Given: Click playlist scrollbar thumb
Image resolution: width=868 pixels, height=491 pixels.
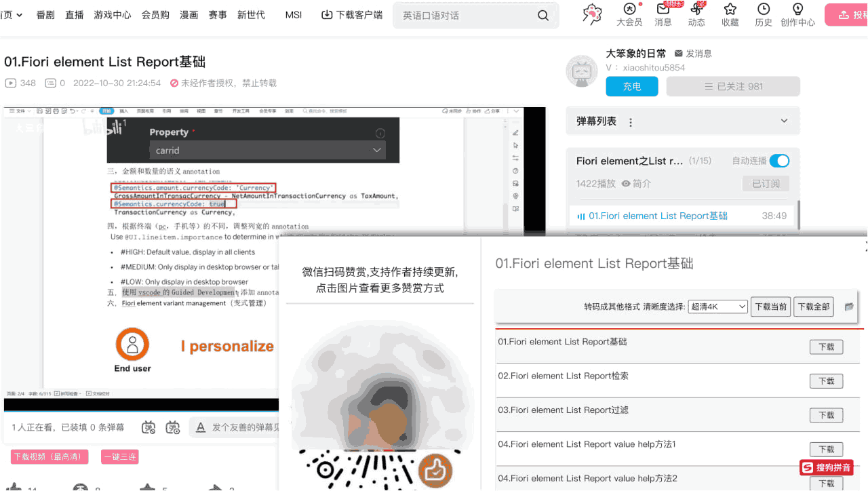Looking at the screenshot, I should pyautogui.click(x=799, y=214).
